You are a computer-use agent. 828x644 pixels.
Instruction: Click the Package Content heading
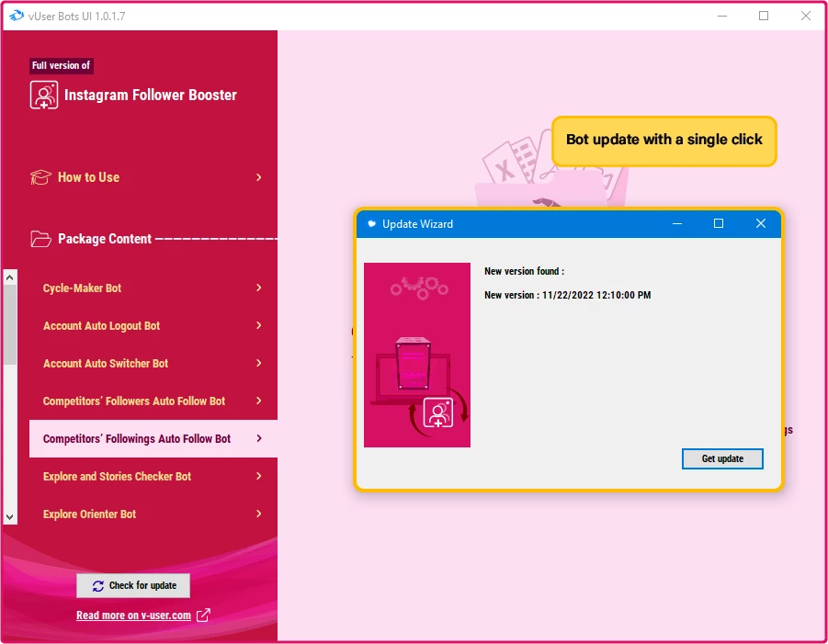tap(105, 239)
